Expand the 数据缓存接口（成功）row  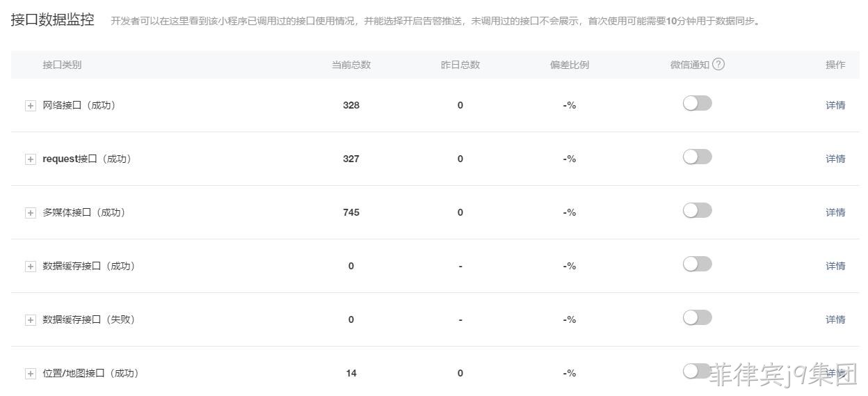point(31,267)
